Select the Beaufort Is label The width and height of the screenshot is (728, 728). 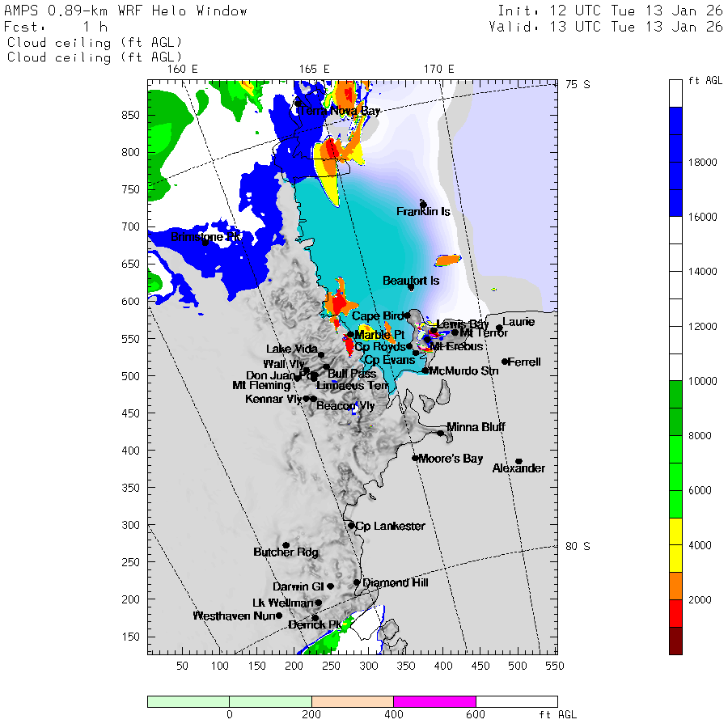pyautogui.click(x=411, y=281)
